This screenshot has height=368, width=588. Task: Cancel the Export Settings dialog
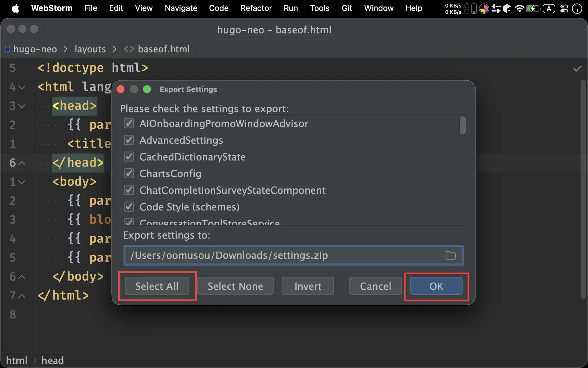[x=376, y=286]
